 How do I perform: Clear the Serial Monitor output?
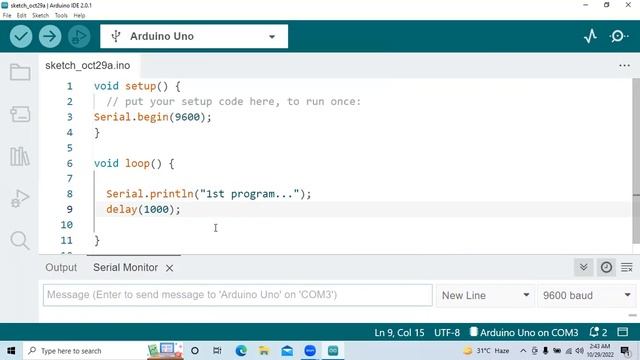[x=627, y=267]
